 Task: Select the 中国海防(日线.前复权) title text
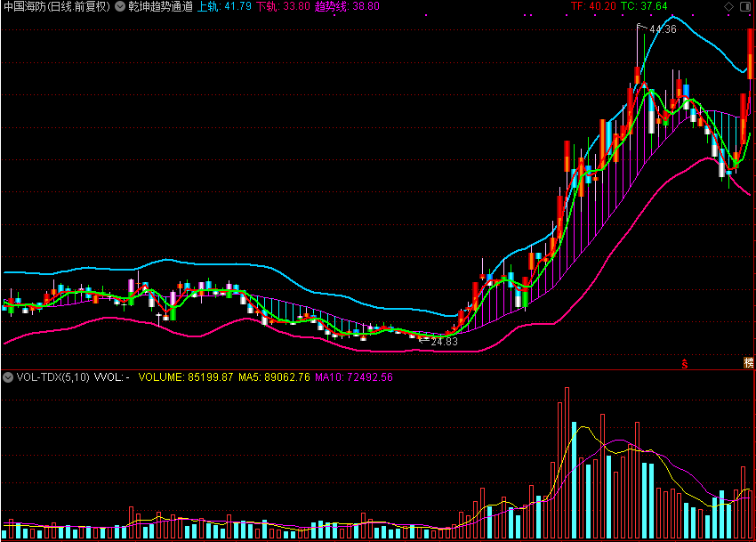click(57, 6)
